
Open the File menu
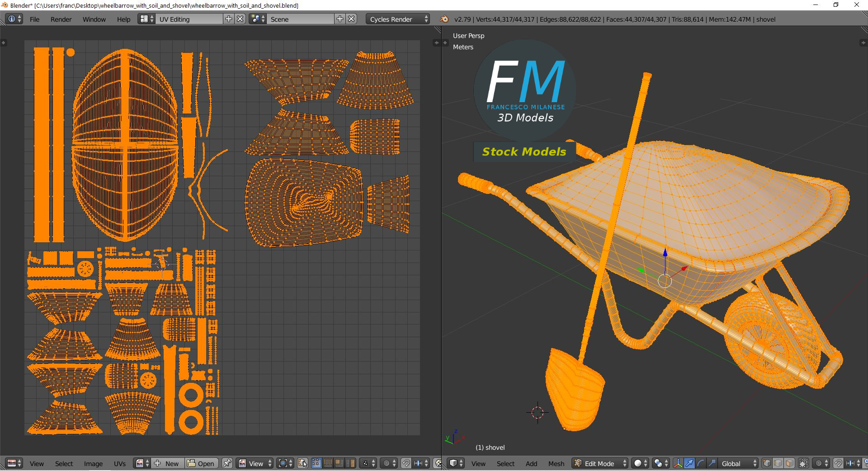coord(34,19)
